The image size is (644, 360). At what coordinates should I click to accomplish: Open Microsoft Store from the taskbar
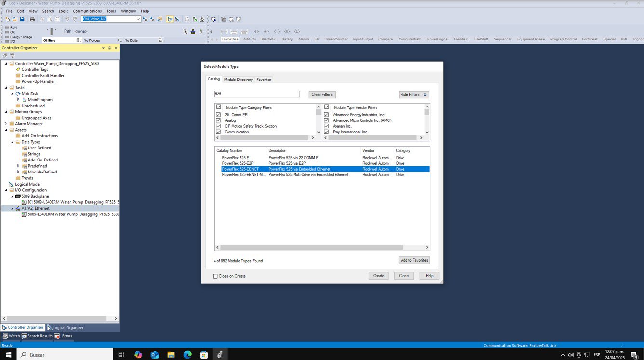tap(203, 355)
